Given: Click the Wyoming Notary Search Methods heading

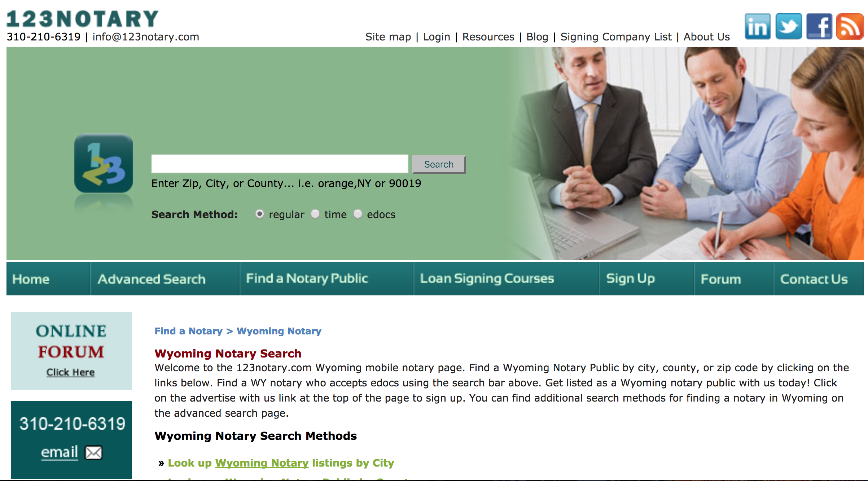Looking at the screenshot, I should (256, 436).
